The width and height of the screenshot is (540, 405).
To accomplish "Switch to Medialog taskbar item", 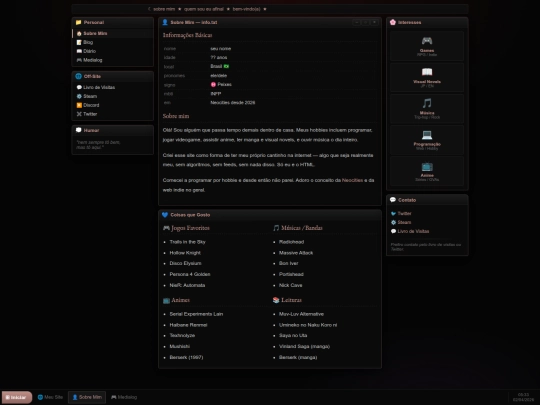I will 124,397.
